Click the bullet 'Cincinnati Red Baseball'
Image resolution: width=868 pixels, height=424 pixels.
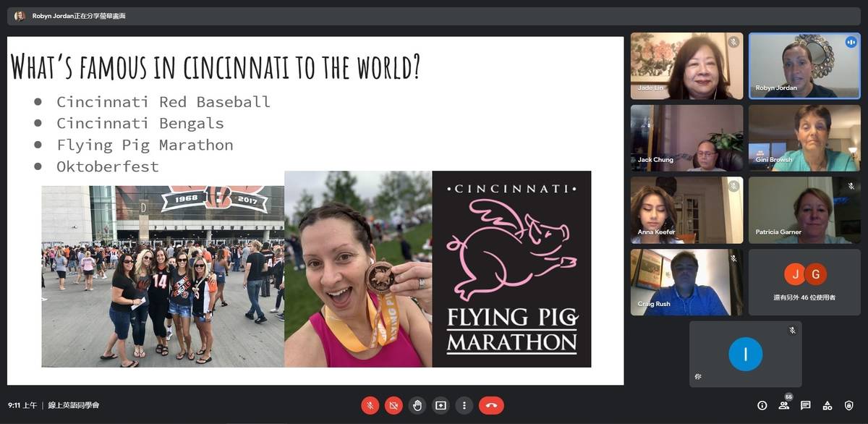(163, 102)
